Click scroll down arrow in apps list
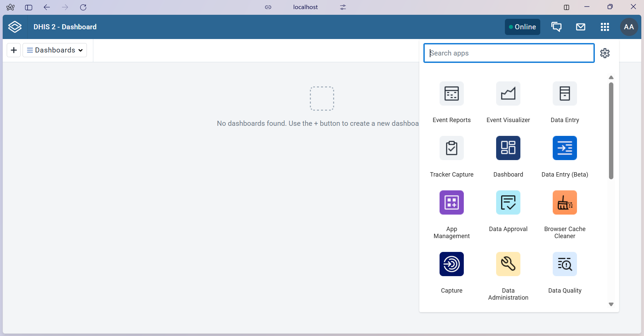The height and width of the screenshot is (336, 644). coord(611,304)
